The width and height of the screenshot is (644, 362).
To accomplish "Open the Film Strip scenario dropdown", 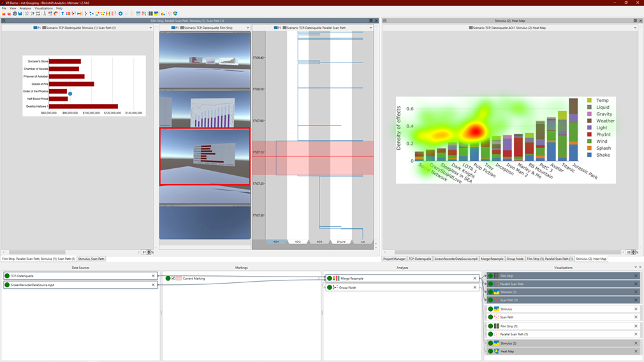I will click(247, 28).
